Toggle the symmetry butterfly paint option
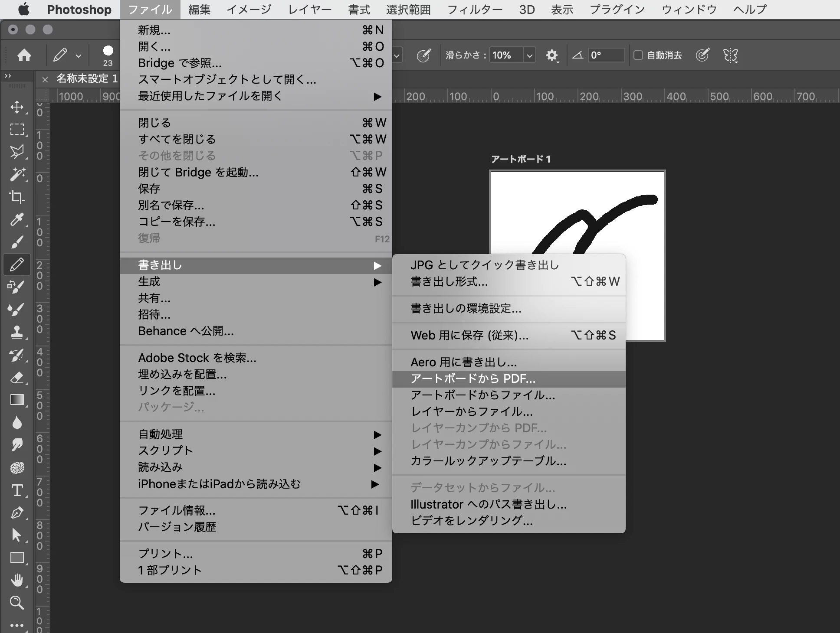Image resolution: width=840 pixels, height=633 pixels. (730, 55)
